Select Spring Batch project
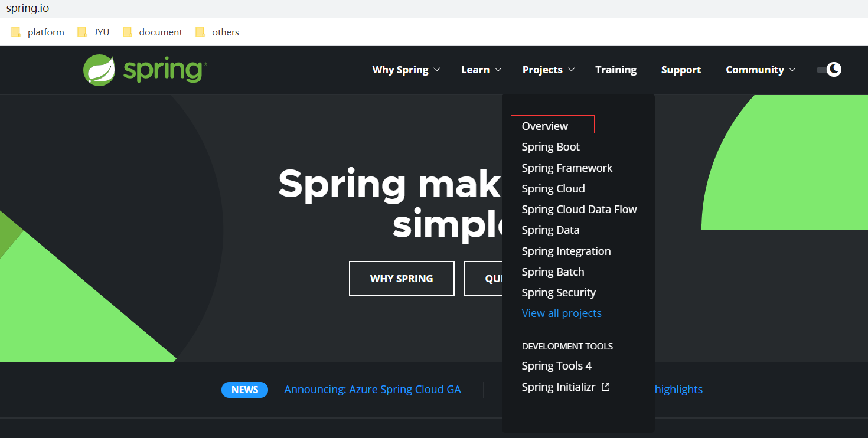Screen dimensions: 868x438 (x=553, y=272)
